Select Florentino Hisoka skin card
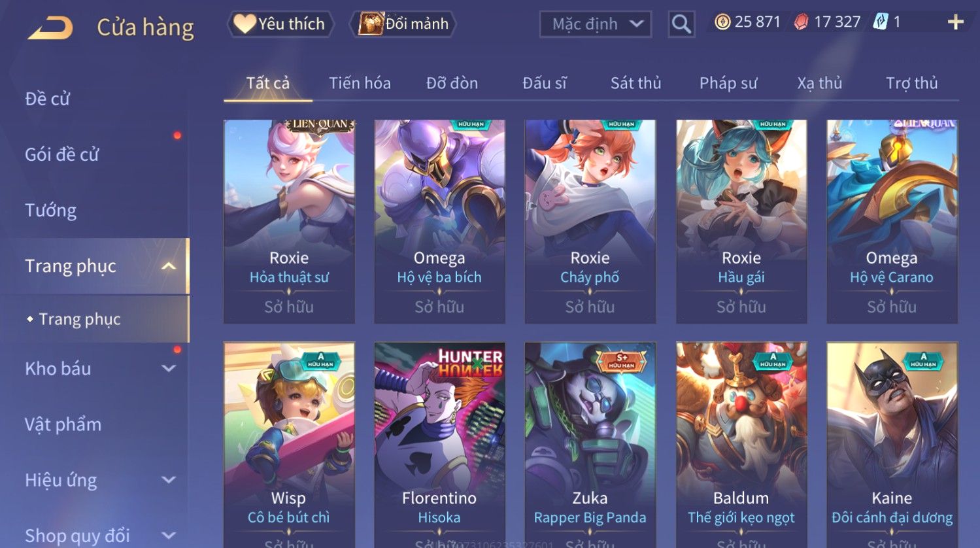Viewport: 980px width, 548px height. (439, 445)
